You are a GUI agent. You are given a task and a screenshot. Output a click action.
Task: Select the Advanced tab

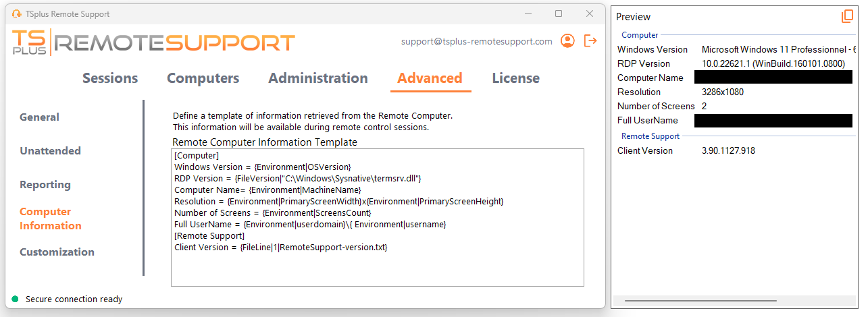pyautogui.click(x=430, y=78)
